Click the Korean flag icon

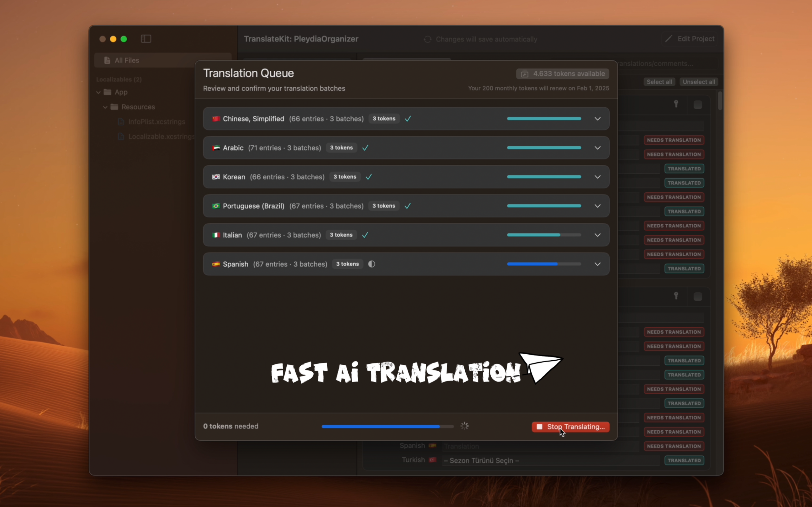coord(216,177)
